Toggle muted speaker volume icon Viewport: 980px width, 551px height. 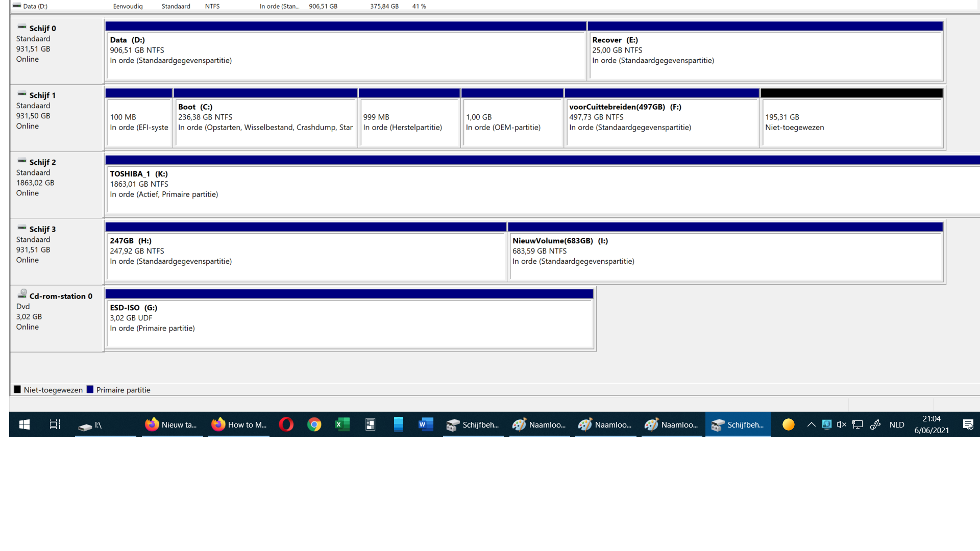(842, 424)
